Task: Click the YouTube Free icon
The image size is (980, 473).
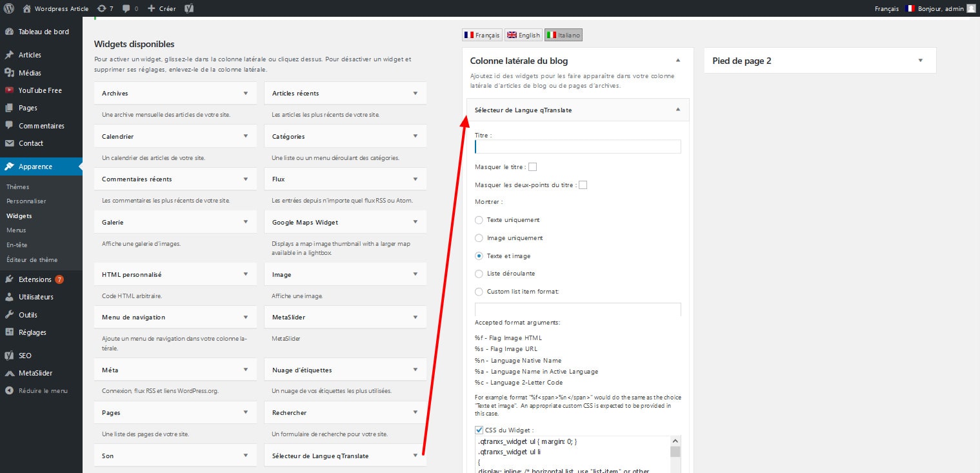Action: [x=9, y=90]
